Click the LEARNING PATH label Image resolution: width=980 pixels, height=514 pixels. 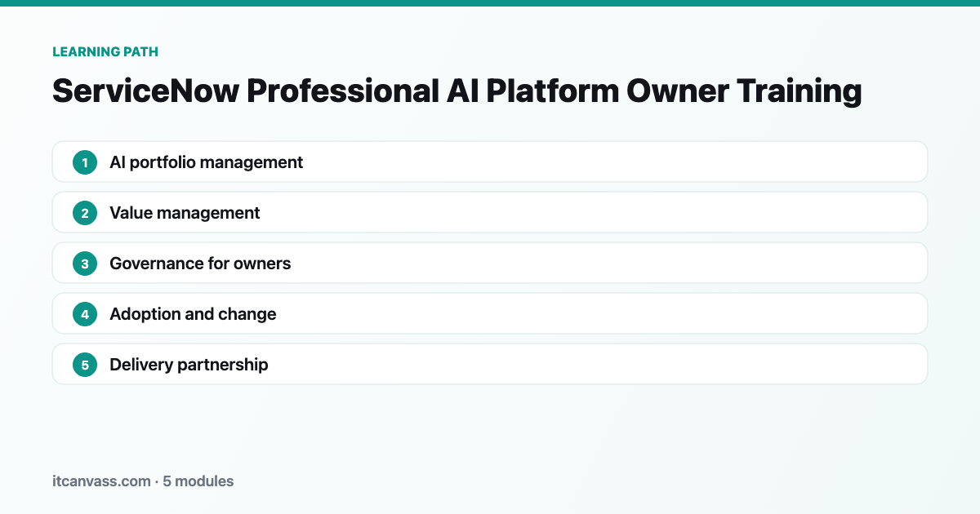(105, 51)
